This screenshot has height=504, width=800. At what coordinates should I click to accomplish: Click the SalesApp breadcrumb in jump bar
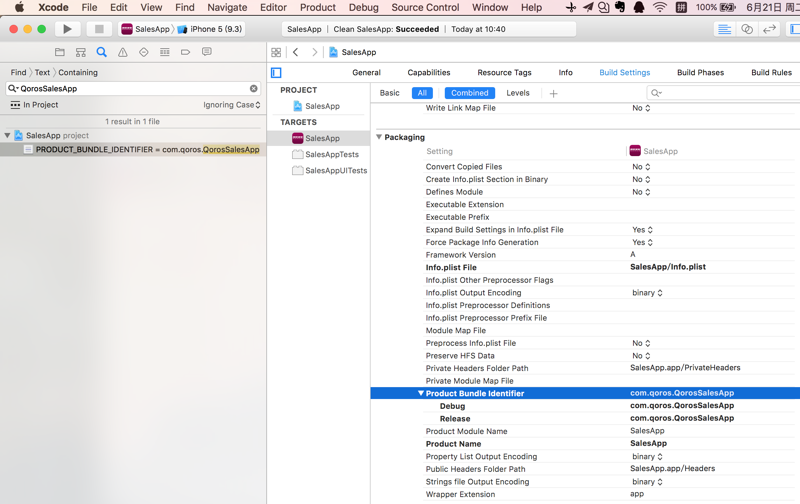click(353, 52)
